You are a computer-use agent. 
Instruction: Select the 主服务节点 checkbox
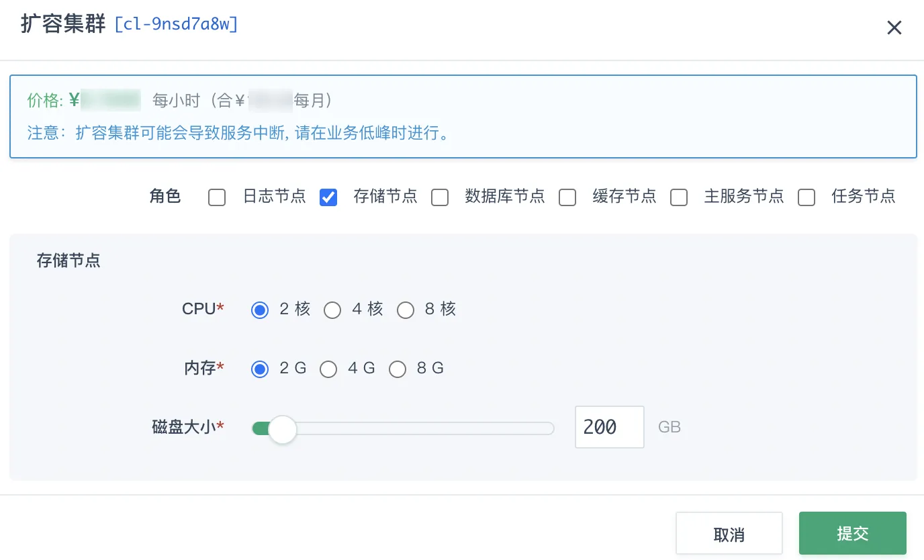pyautogui.click(x=679, y=197)
